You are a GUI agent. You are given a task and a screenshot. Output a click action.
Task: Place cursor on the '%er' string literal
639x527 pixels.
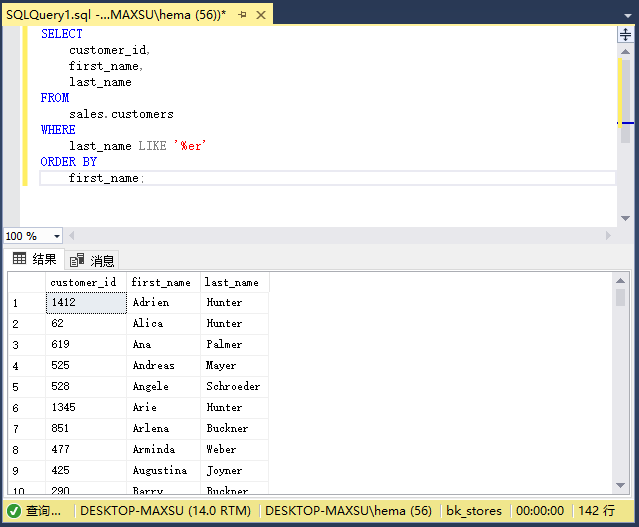coord(190,146)
